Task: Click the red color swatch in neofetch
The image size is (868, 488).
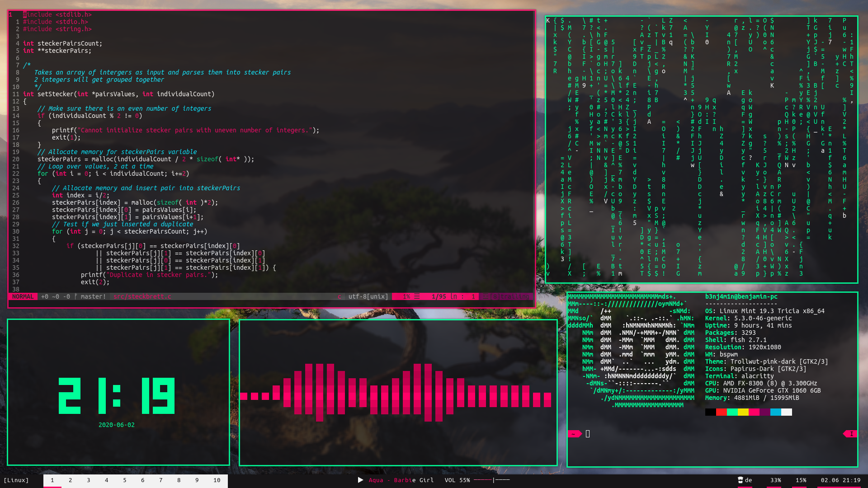Action: [x=721, y=412]
